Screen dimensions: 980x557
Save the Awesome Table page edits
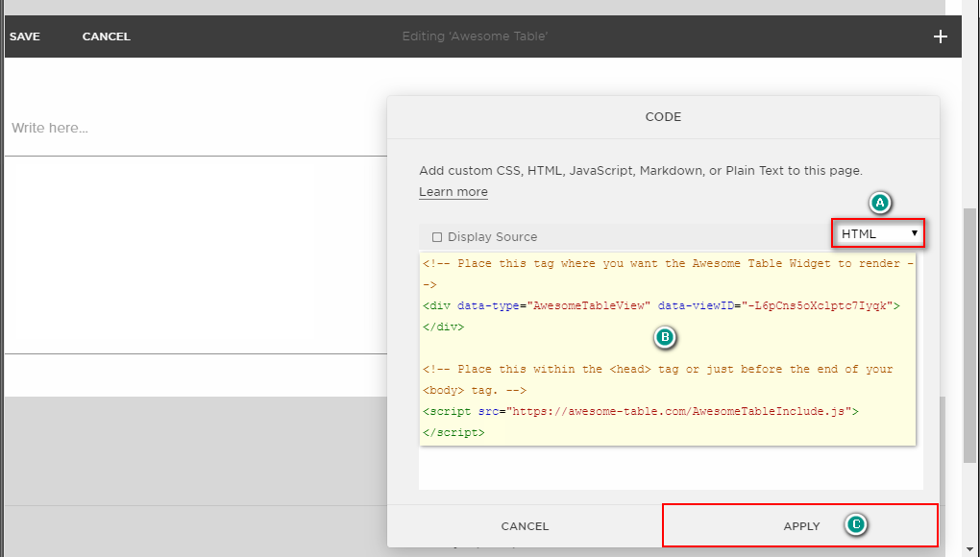[25, 36]
